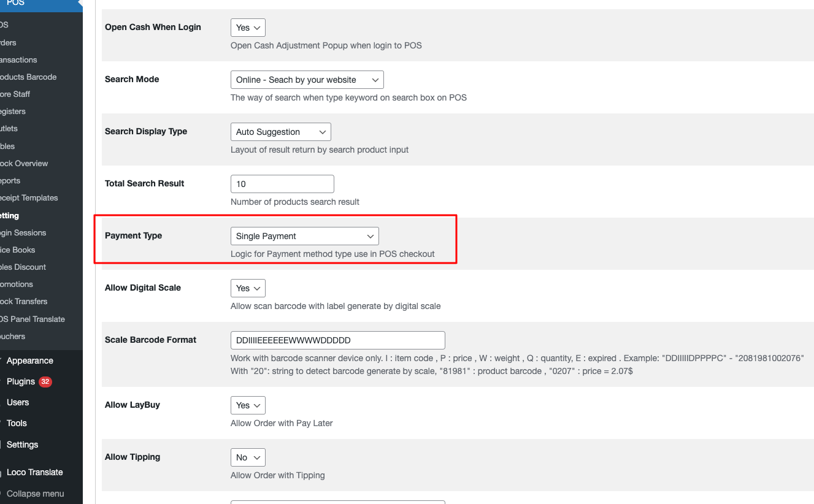Open Receipt Templates in the sidebar
The height and width of the screenshot is (504, 814).
(x=29, y=198)
